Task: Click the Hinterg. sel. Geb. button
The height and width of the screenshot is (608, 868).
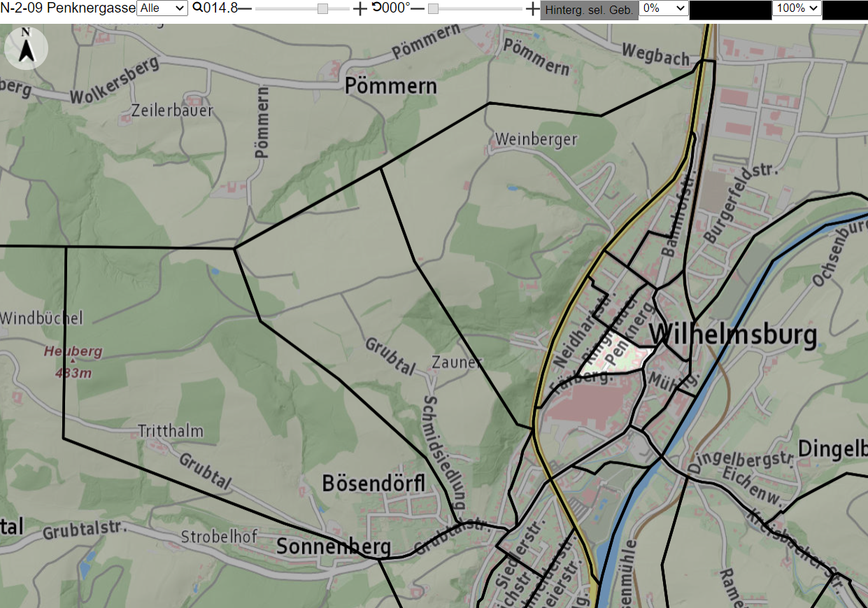Action: click(x=590, y=10)
